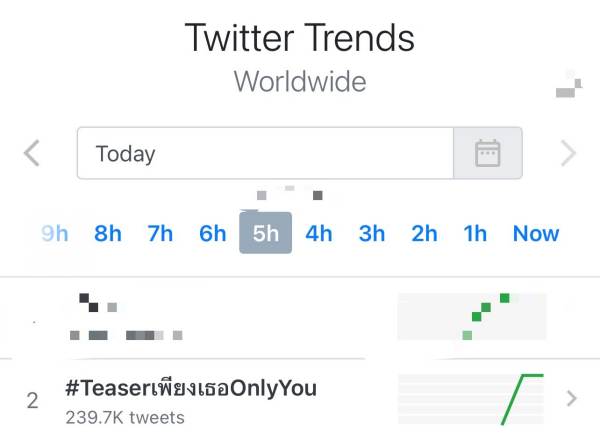View the green trend graph for rank 2
Screen dimensions: 600x438
[470, 399]
